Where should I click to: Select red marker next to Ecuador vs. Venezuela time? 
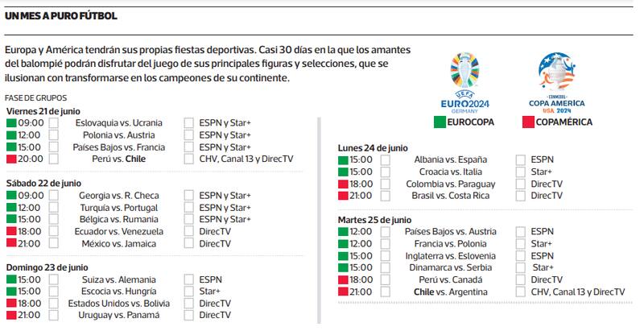[11, 231]
